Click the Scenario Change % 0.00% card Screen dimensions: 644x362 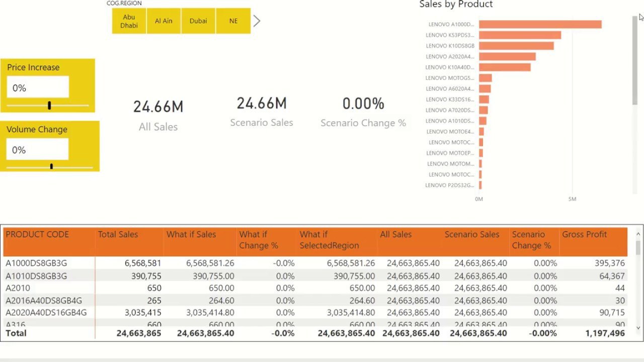point(363,112)
